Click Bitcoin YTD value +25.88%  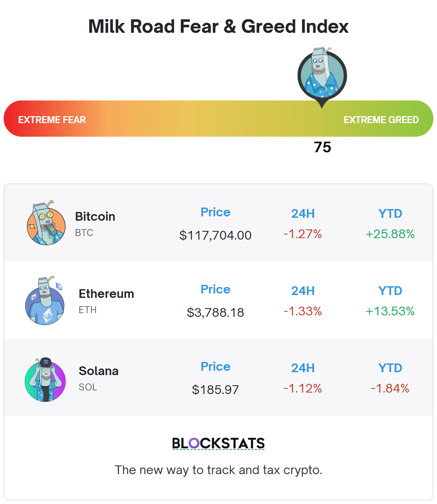click(x=390, y=234)
